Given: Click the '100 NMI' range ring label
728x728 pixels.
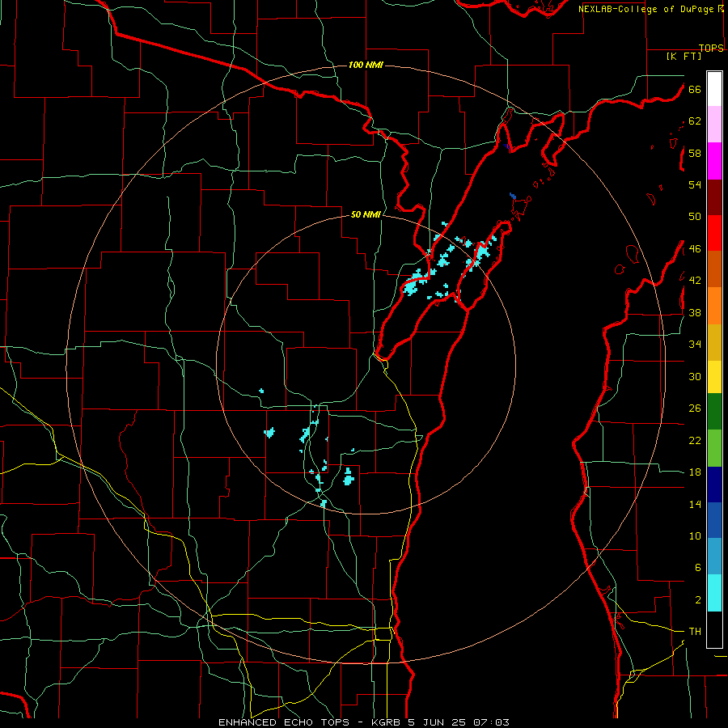Looking at the screenshot, I should tap(366, 65).
